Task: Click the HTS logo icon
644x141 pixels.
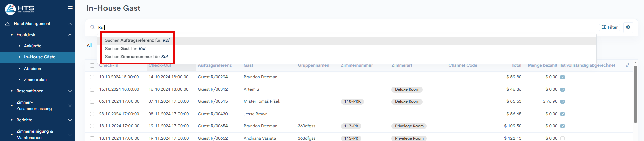Action: [10, 9]
